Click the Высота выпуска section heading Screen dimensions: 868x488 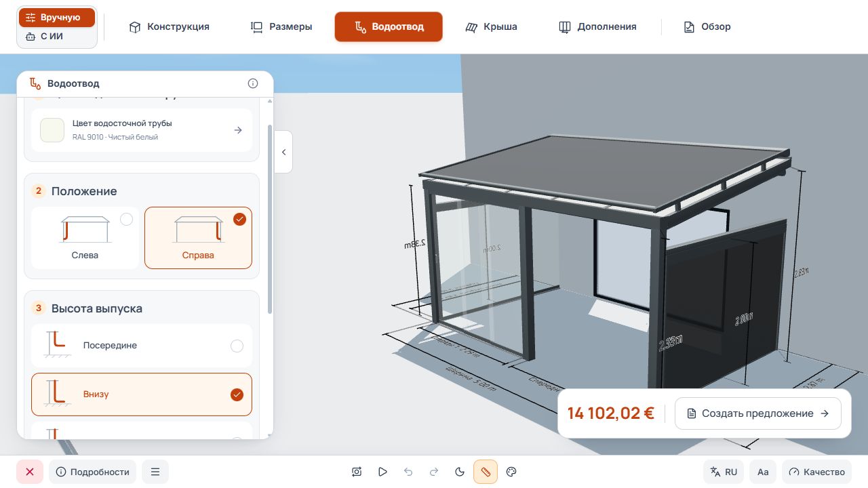97,308
